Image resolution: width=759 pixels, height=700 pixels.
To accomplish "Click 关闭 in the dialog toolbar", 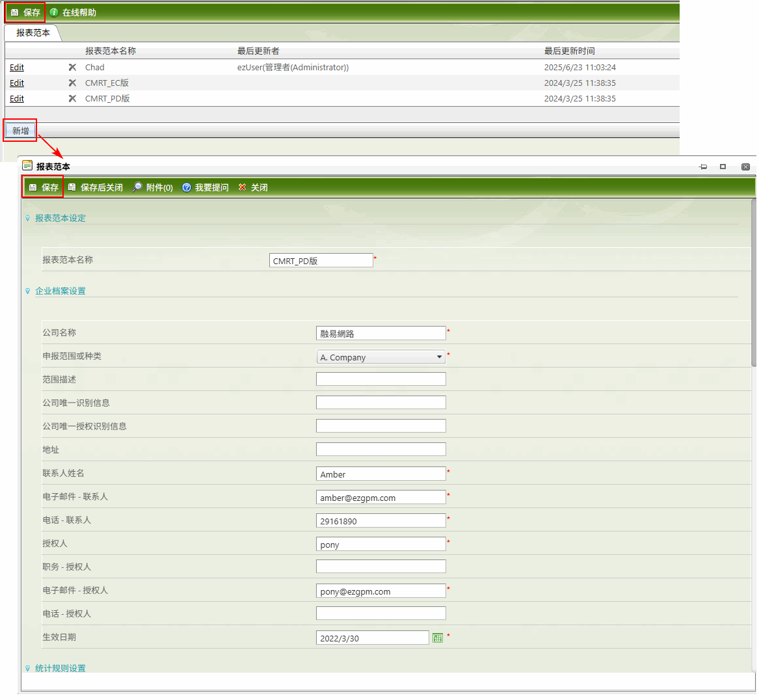I will pos(253,187).
